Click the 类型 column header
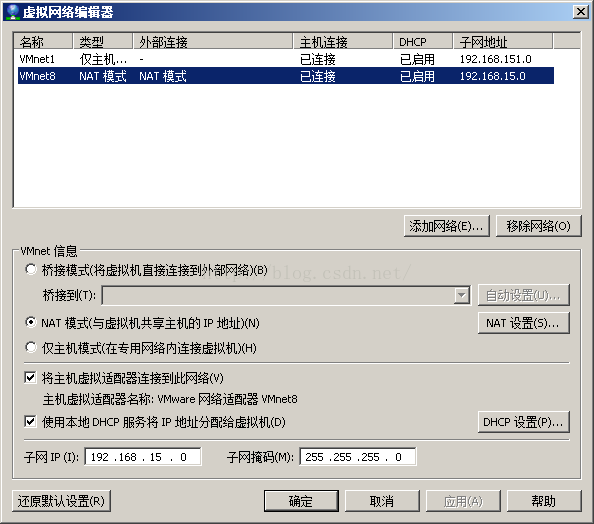The image size is (594, 524). pyautogui.click(x=103, y=41)
